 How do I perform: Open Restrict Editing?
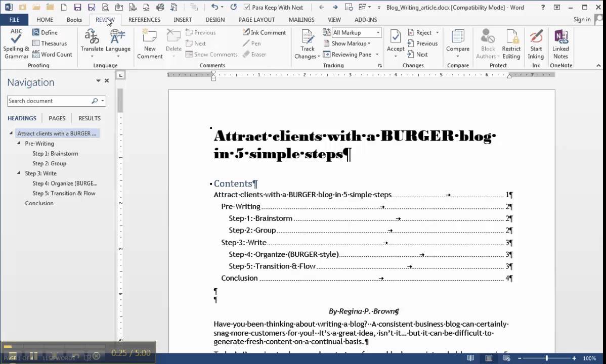coord(511,43)
